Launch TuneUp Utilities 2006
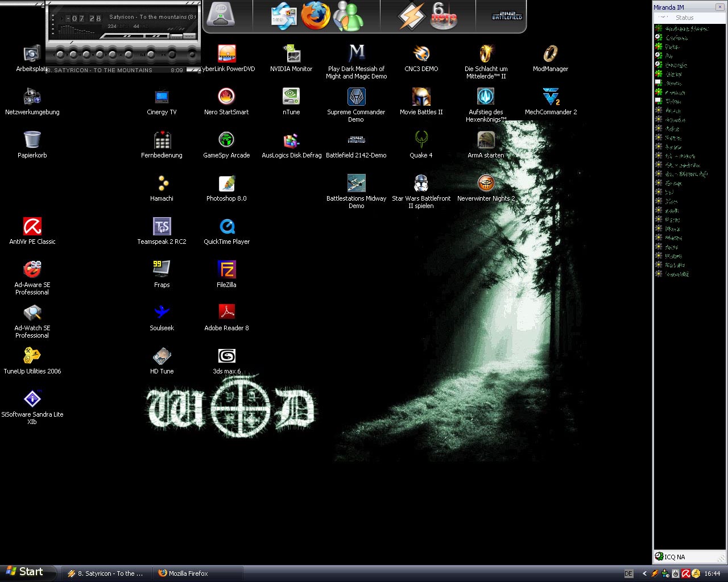This screenshot has width=728, height=582. click(x=32, y=361)
